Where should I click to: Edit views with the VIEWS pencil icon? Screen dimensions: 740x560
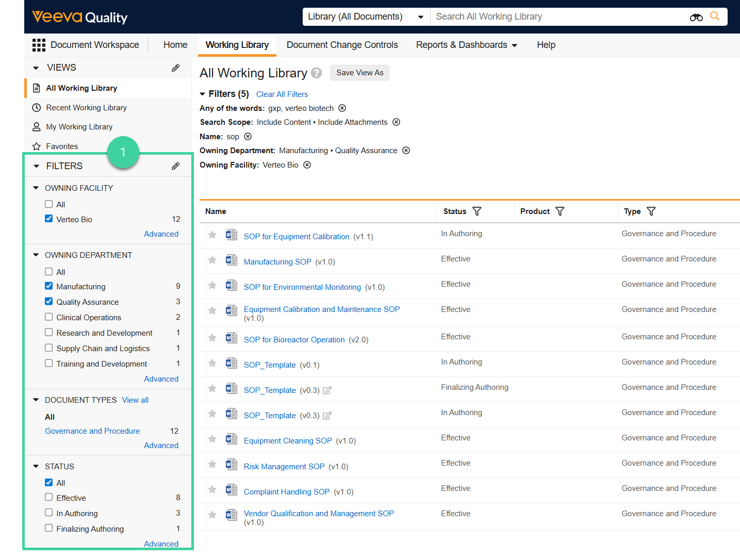pyautogui.click(x=176, y=68)
